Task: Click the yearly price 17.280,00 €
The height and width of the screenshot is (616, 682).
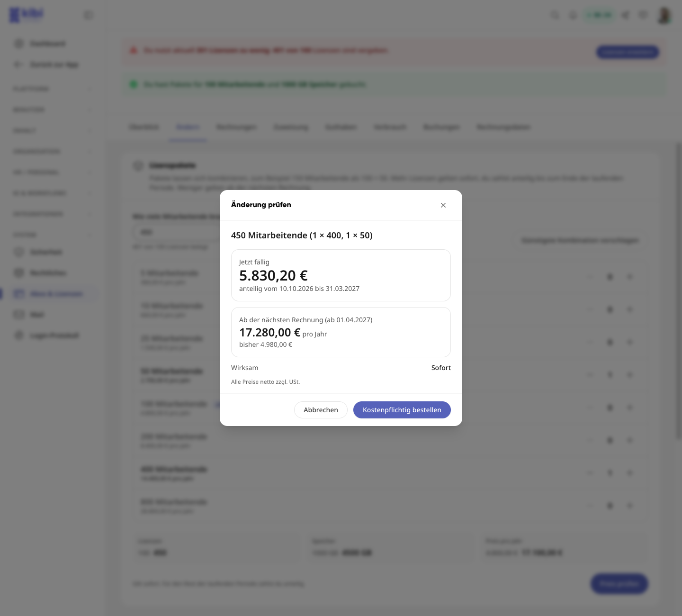Action: point(269,333)
